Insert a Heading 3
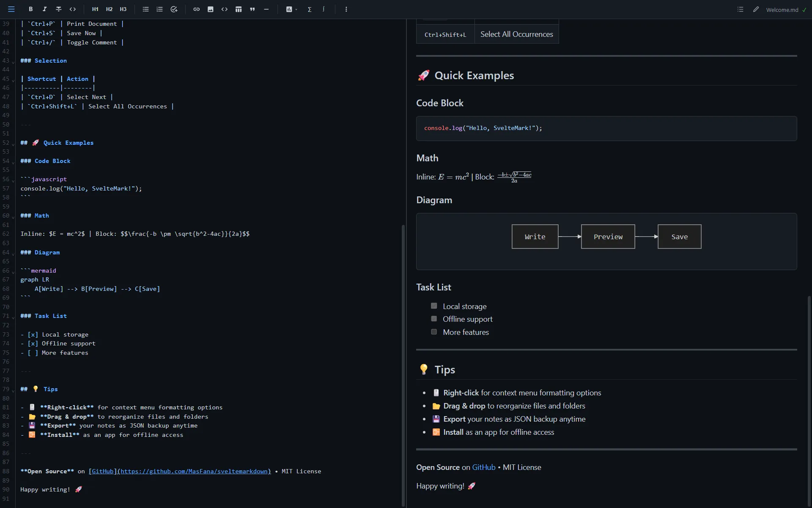 coord(123,9)
